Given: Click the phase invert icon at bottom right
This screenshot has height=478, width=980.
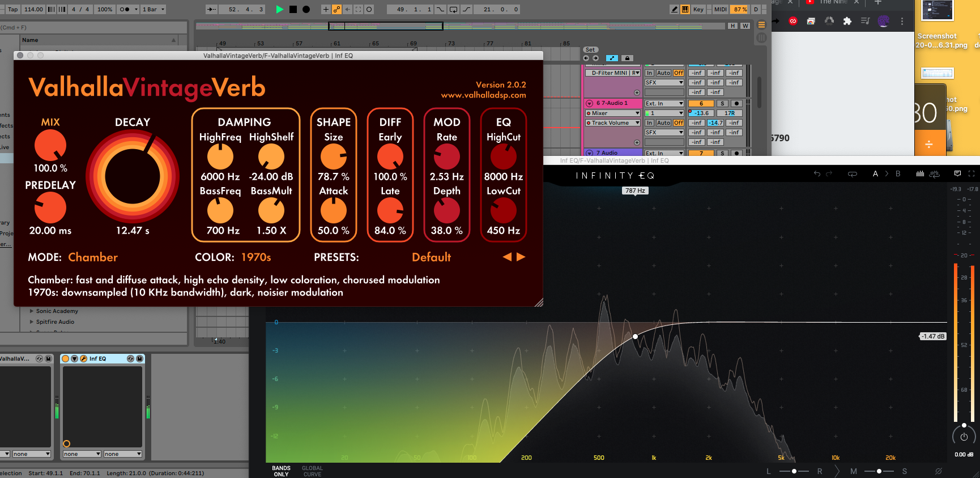Looking at the screenshot, I should (938, 471).
